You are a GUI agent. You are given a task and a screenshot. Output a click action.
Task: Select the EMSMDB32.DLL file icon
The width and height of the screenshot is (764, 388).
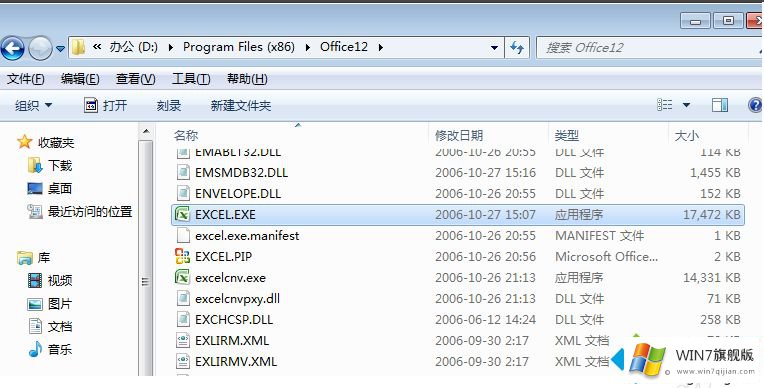tap(183, 173)
